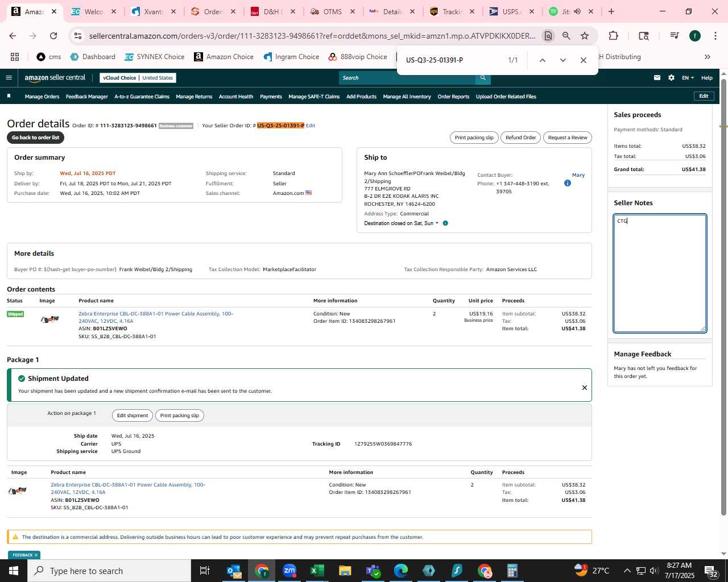Show more bookmarks with the overflow chevron
This screenshot has width=728, height=582.
(707, 57)
